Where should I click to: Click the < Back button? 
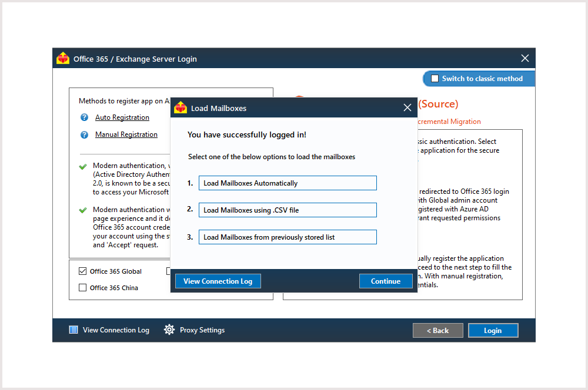[437, 331]
